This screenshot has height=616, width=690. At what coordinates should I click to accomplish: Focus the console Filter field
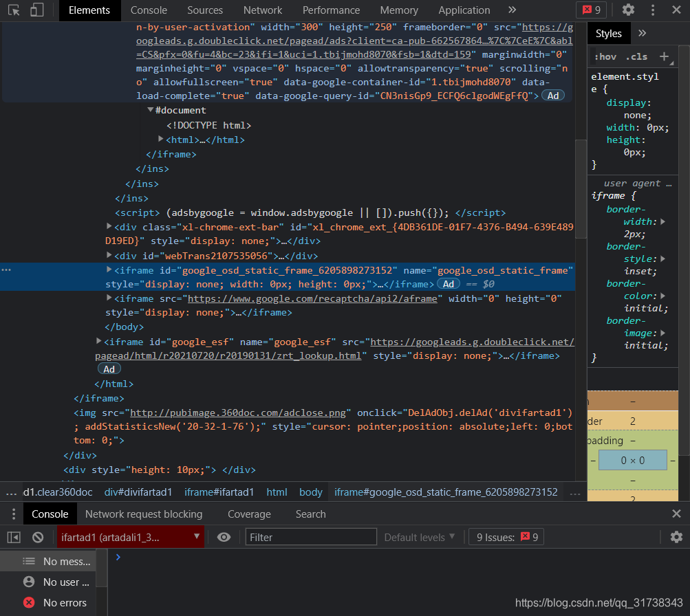[311, 538]
